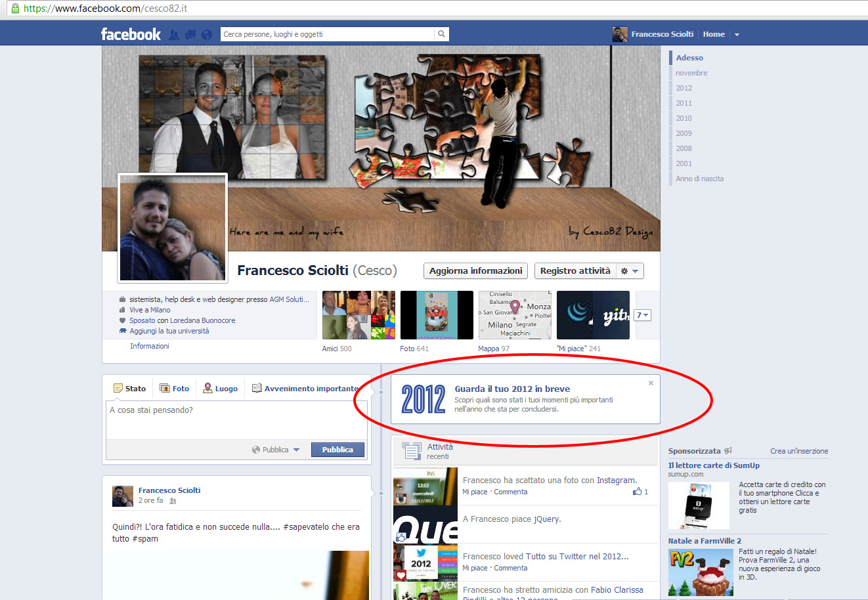Jump to 2011 in timeline
The height and width of the screenshot is (600, 868).
(x=684, y=103)
